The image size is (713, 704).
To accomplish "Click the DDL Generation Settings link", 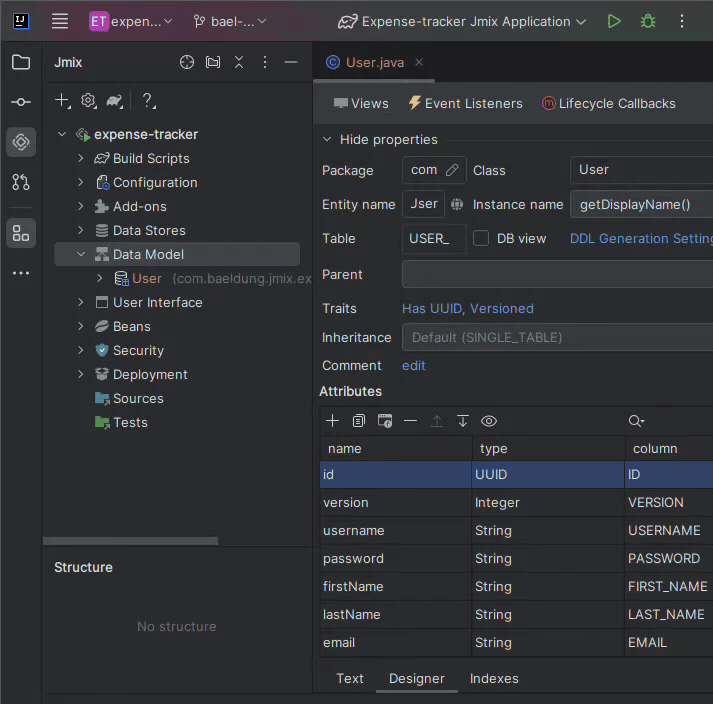I will [x=640, y=238].
